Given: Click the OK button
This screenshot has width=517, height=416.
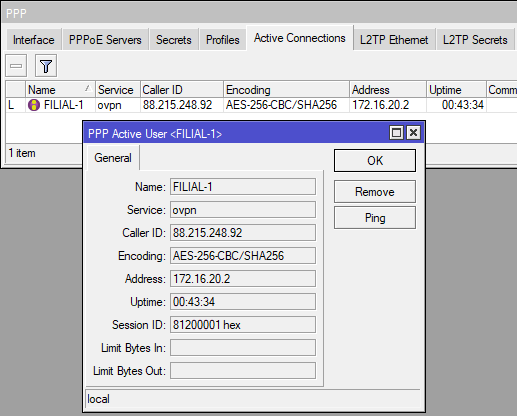Looking at the screenshot, I should tap(375, 161).
